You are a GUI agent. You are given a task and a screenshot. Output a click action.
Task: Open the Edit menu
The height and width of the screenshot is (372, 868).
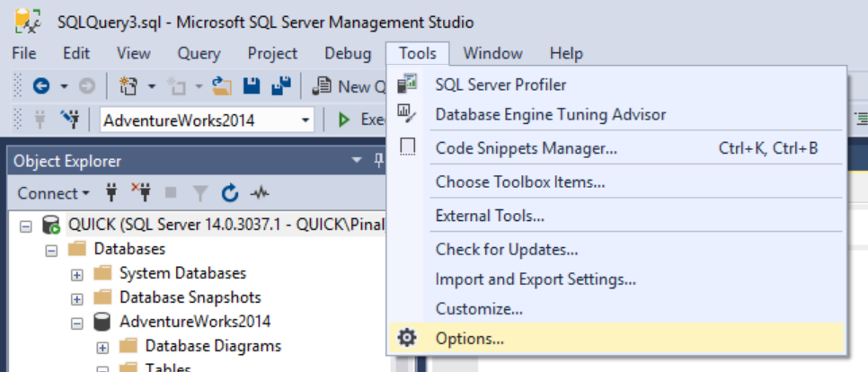[x=76, y=54]
